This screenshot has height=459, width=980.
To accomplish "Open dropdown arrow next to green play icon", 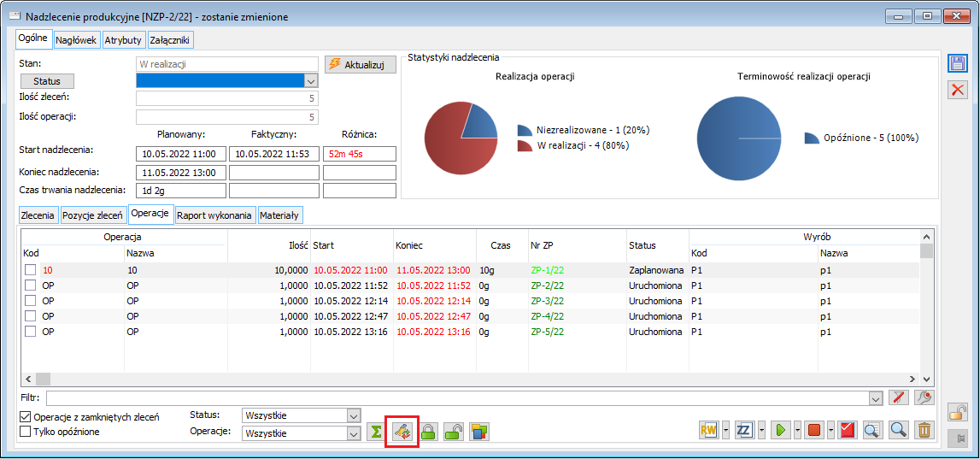I will (797, 430).
